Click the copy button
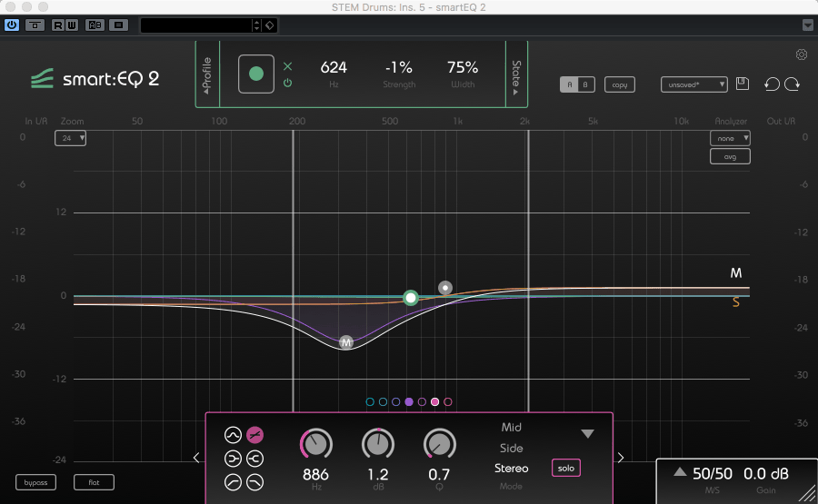Viewport: 818px width, 504px height. click(x=620, y=84)
